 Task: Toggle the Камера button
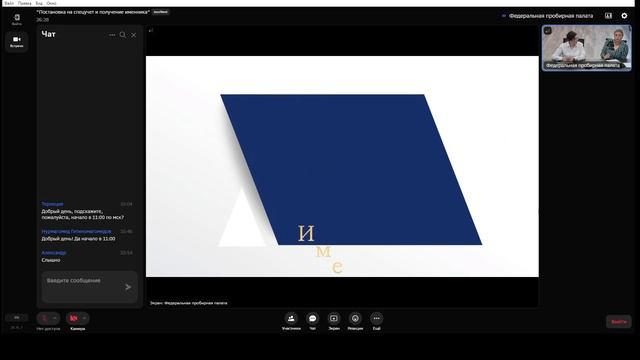[73, 318]
